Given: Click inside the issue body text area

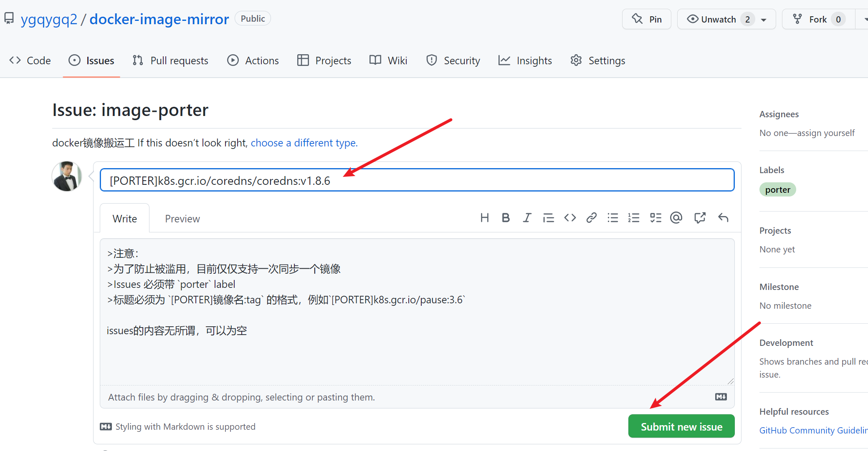Looking at the screenshot, I should pyautogui.click(x=417, y=312).
